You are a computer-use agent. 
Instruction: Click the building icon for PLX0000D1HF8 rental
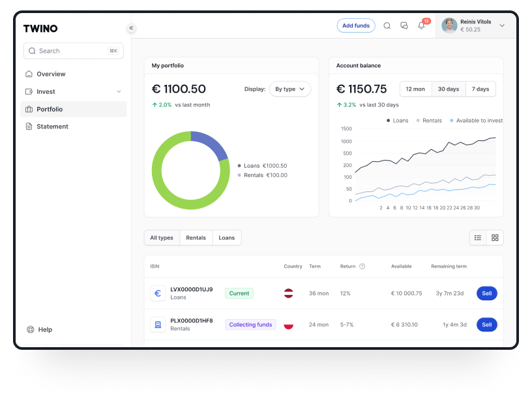157,324
